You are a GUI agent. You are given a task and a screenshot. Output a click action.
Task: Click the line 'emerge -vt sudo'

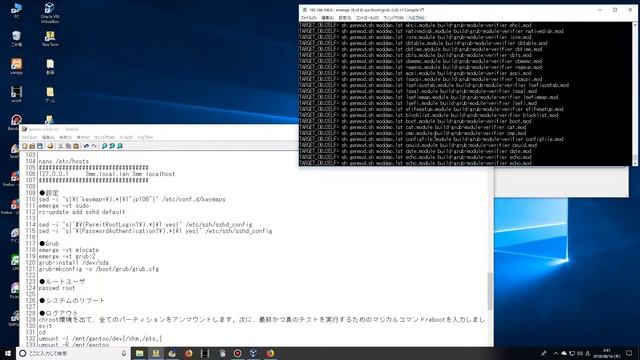point(64,206)
